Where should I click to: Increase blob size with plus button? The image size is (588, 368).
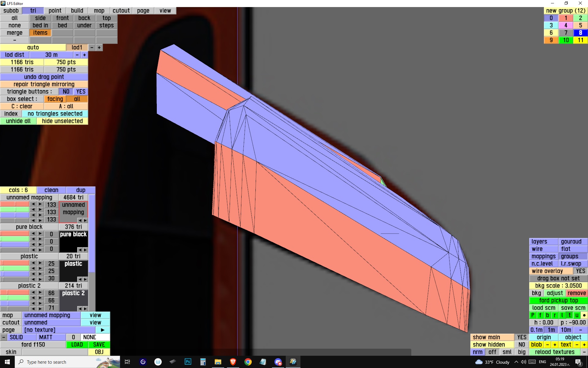555,345
